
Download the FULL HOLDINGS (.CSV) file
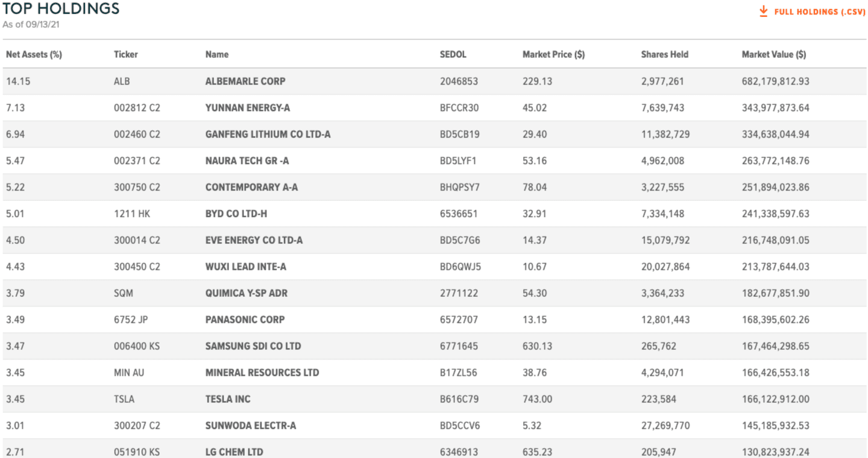(816, 11)
